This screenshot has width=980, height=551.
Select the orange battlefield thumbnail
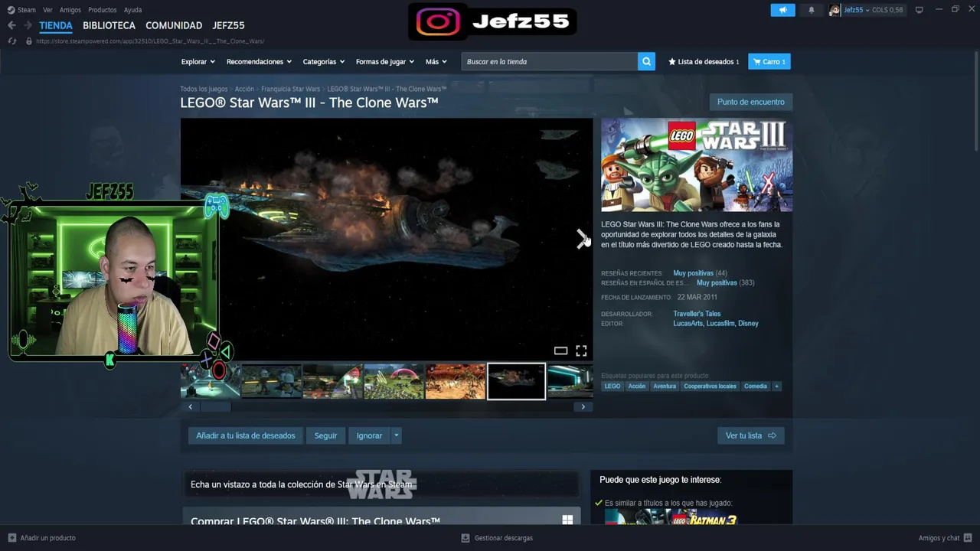point(455,381)
